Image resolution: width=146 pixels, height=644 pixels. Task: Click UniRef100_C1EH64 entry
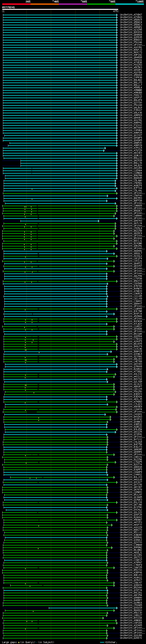pos(131,170)
